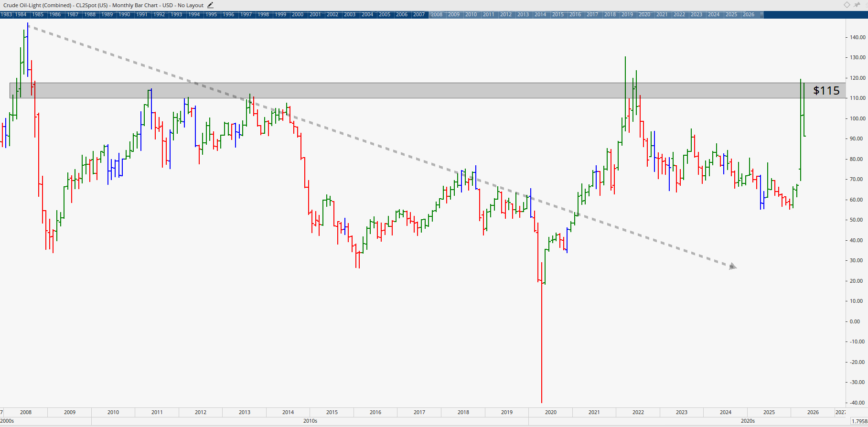Screen dimensions: 868x427
Task: Select 2020 in the top year navigator
Action: [644, 15]
